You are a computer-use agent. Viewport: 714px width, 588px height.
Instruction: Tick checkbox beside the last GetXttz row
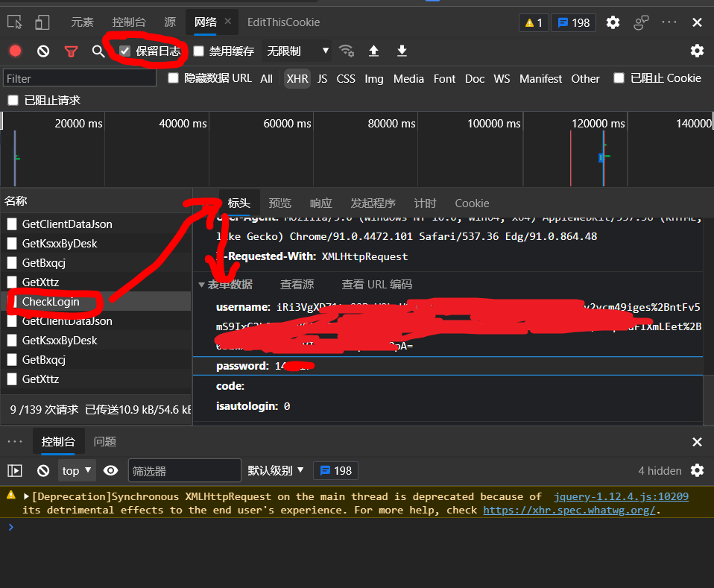[x=12, y=379]
